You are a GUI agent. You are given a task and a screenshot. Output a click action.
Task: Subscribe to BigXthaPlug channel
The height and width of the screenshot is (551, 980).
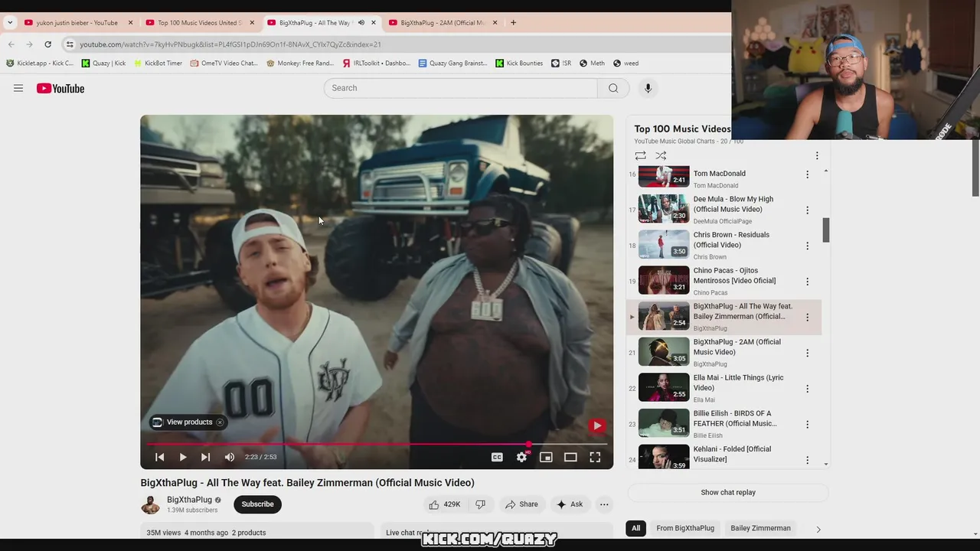tap(257, 504)
